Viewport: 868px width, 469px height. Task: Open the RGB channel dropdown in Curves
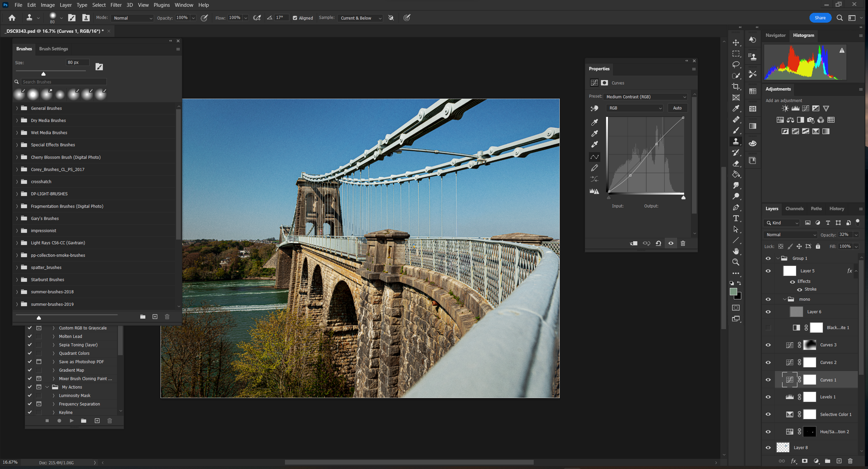(x=634, y=108)
